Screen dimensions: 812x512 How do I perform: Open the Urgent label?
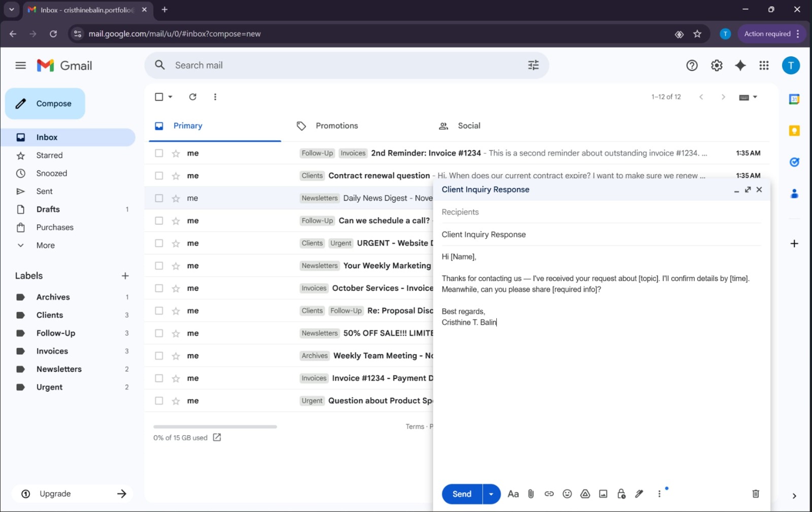(x=49, y=387)
